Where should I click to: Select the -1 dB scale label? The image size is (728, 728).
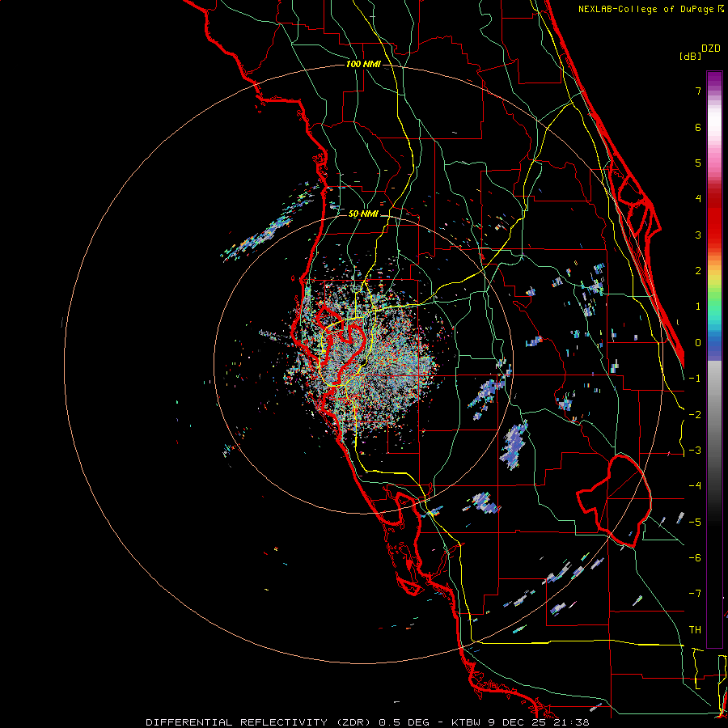click(695, 379)
